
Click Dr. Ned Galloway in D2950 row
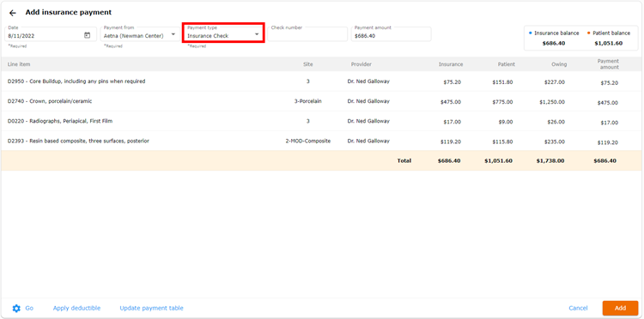point(368,81)
